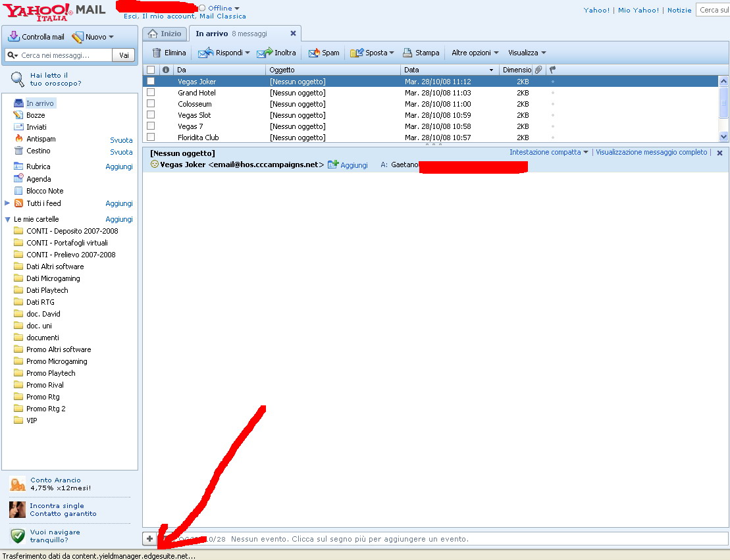Image resolution: width=730 pixels, height=560 pixels.
Task: Tick the checkbox for Vegas 7 message
Action: point(151,126)
